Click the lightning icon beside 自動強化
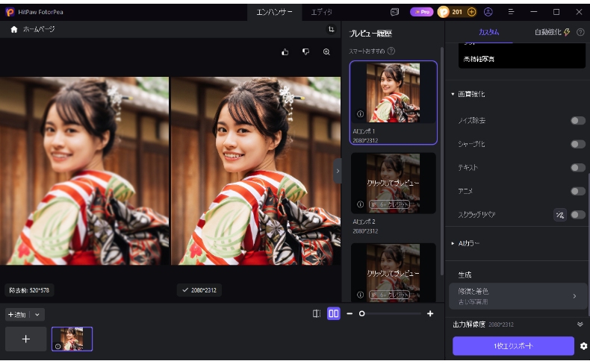 point(567,32)
